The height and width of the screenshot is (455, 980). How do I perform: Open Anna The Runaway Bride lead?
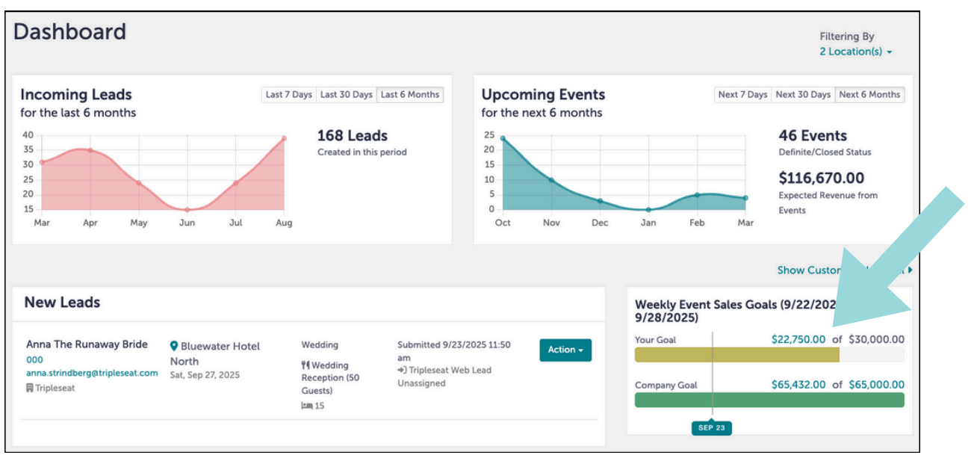(87, 344)
